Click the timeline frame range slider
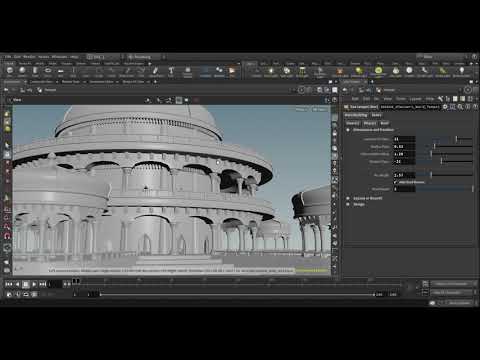 coord(237,294)
